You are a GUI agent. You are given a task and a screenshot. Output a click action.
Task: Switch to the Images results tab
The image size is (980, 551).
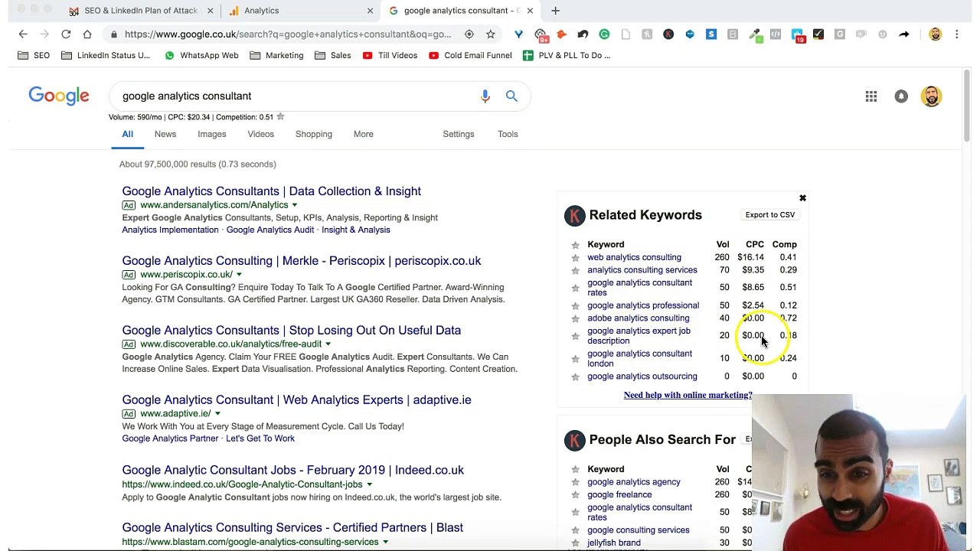pyautogui.click(x=212, y=134)
